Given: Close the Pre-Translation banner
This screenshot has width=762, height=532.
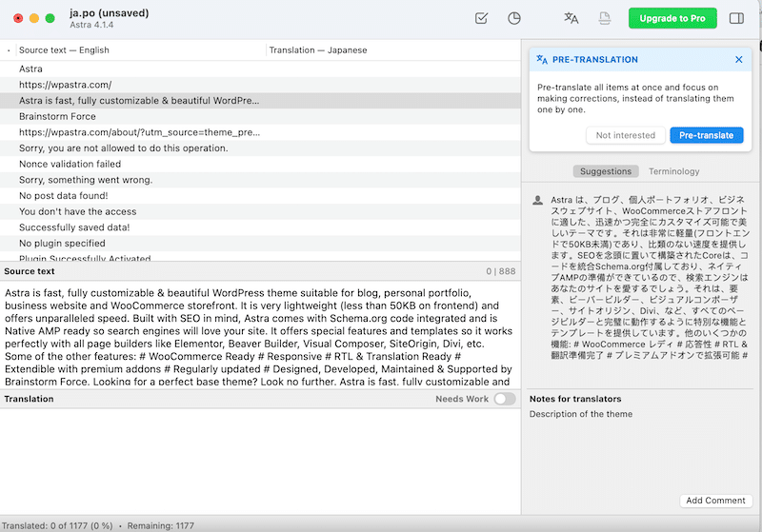Looking at the screenshot, I should pyautogui.click(x=739, y=59).
